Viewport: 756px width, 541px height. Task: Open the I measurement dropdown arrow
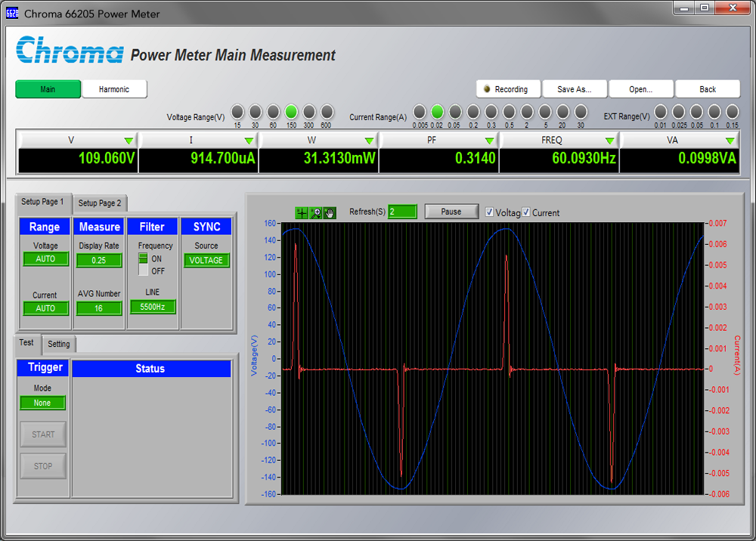point(249,141)
